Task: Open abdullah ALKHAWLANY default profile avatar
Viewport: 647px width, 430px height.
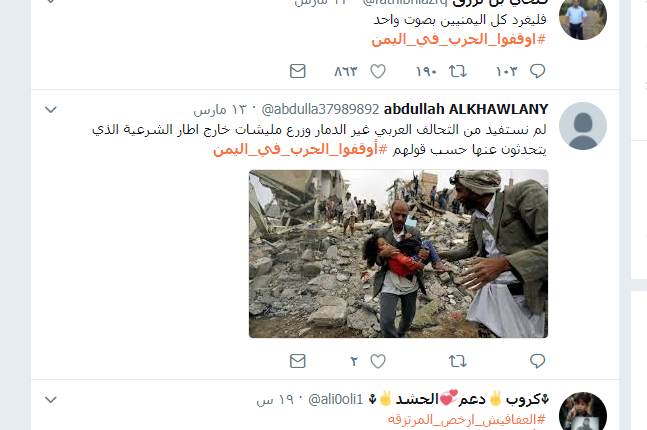Action: click(x=583, y=126)
